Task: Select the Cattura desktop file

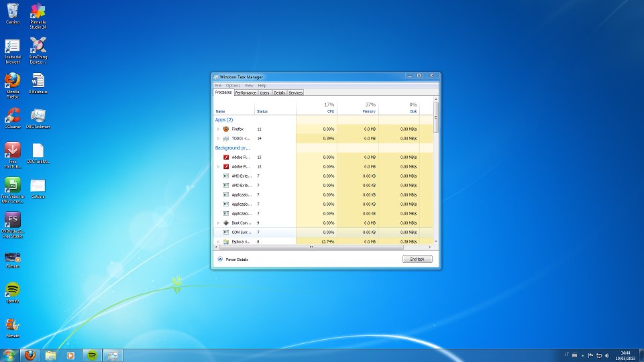Action: coord(38,188)
